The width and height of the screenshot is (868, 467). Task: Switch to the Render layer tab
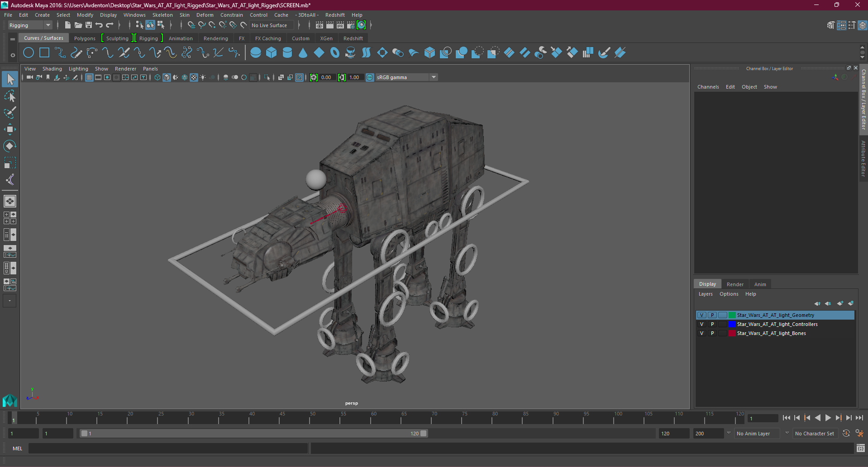point(735,284)
